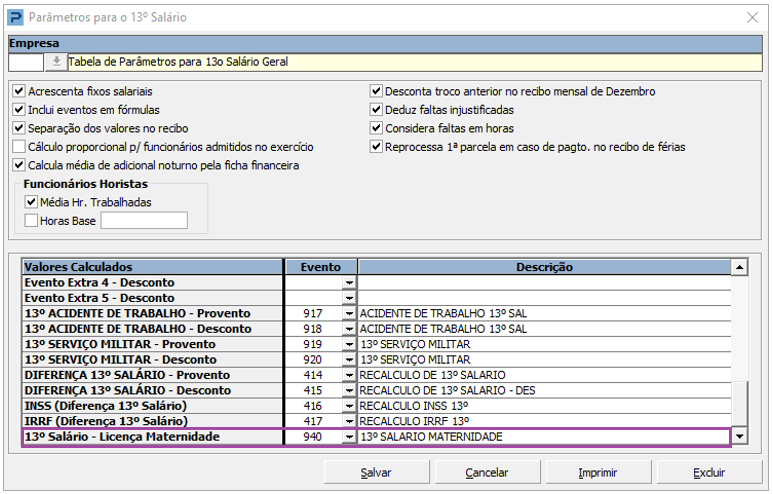Open dropdown for event 417

pos(349,421)
